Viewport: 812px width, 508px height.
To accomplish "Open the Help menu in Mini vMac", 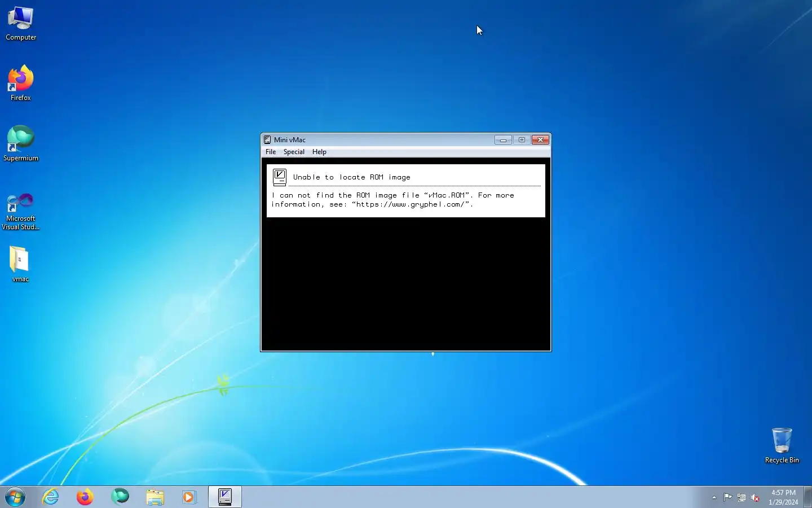I will [x=319, y=152].
